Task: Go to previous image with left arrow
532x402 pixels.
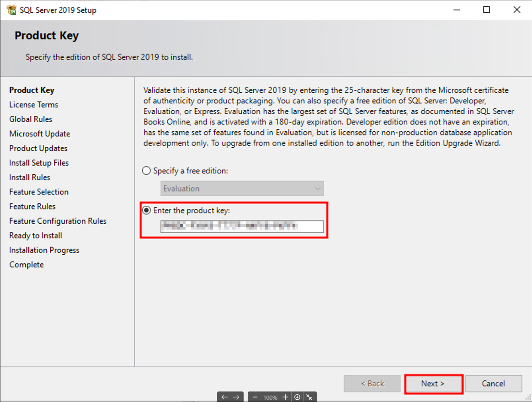Action: click(224, 397)
